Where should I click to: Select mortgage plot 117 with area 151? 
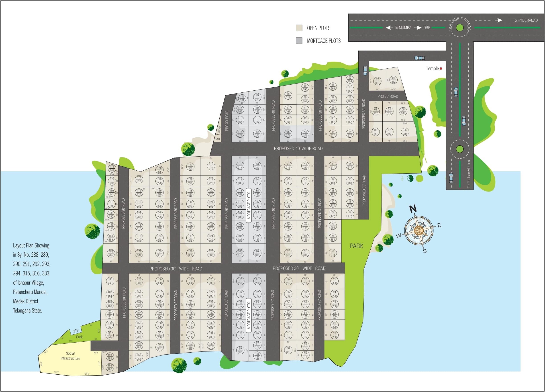[242, 98]
